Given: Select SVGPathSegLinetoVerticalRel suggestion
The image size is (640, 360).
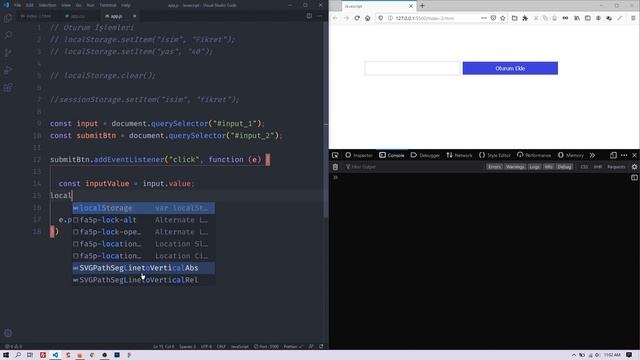Looking at the screenshot, I should tap(144, 280).
